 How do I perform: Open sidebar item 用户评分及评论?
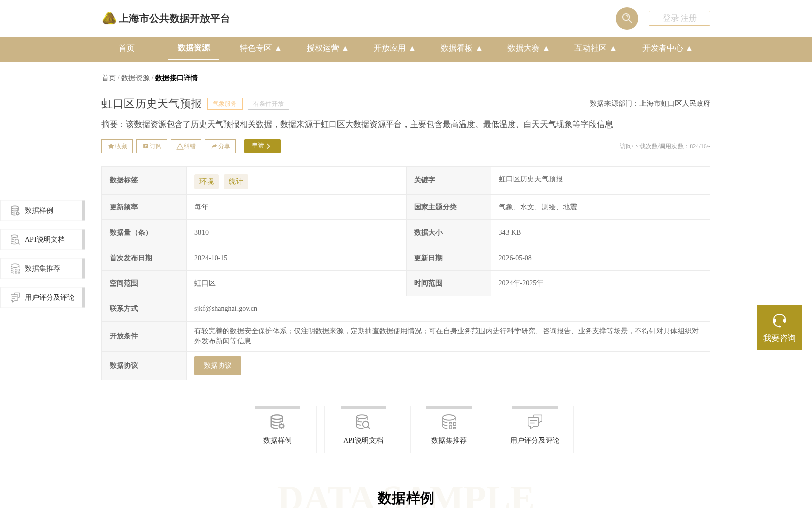pos(43,297)
